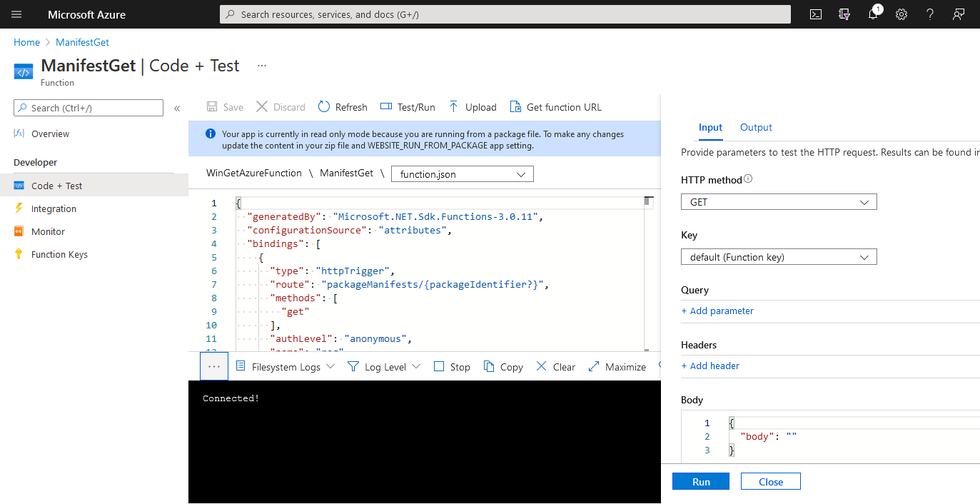Expand the HTTP method dropdown

[778, 202]
